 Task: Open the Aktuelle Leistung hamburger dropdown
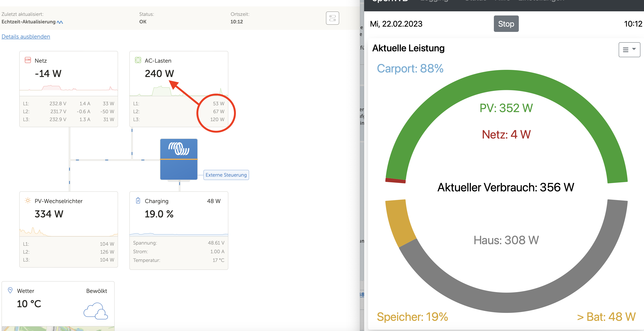pyautogui.click(x=629, y=50)
